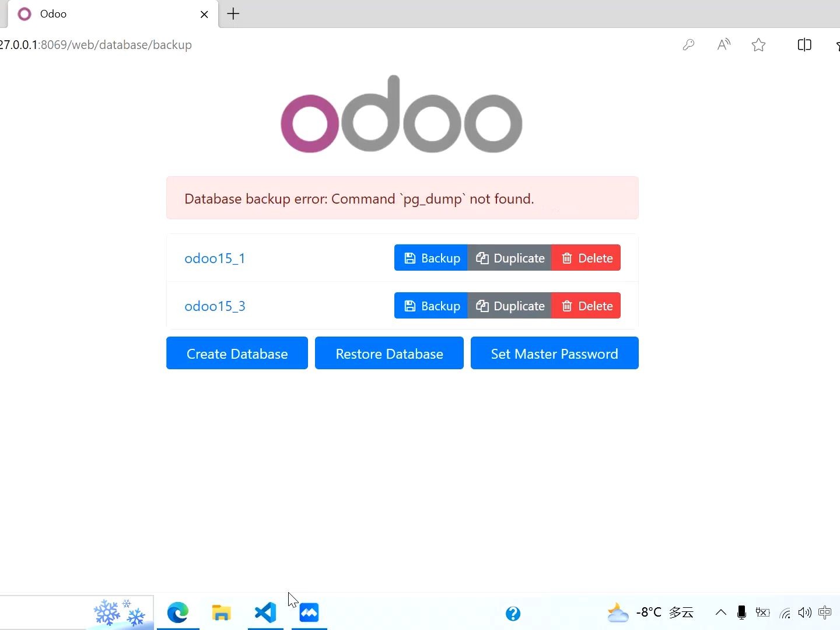This screenshot has width=840, height=630.
Task: Click Backup button for odoo15_1
Action: (x=431, y=258)
